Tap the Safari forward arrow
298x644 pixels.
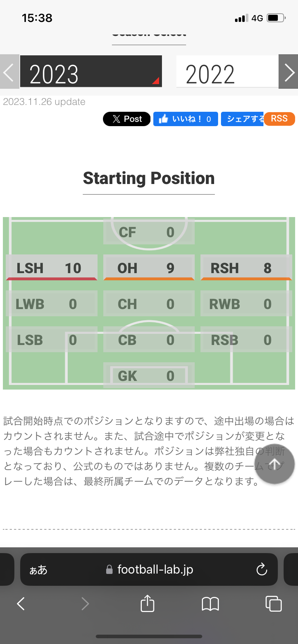85,604
